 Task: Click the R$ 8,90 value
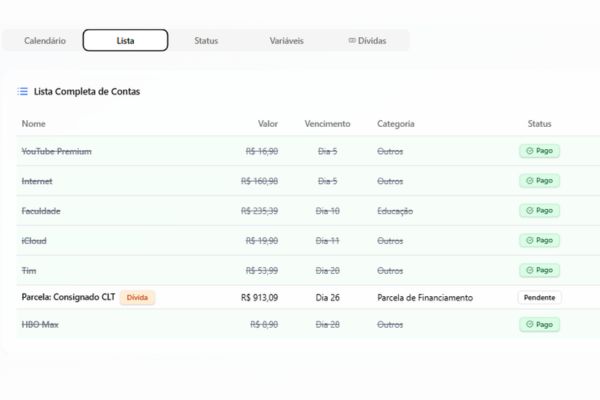pos(264,325)
